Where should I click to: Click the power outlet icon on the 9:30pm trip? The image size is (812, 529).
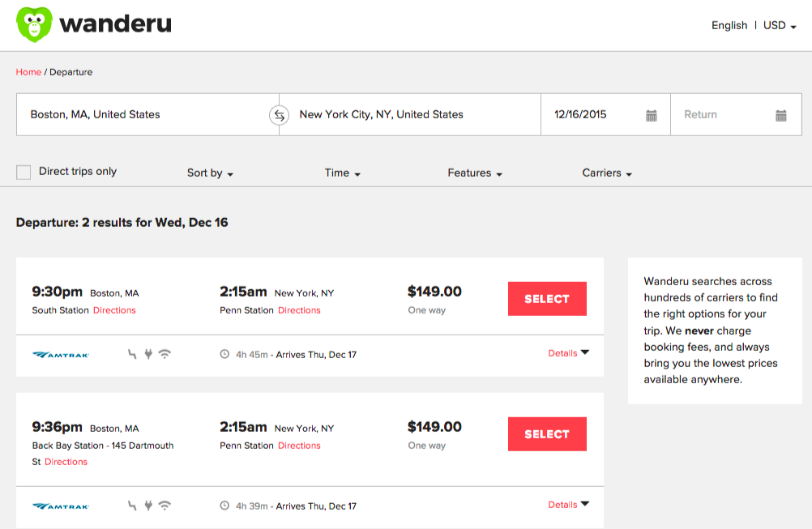click(x=148, y=354)
